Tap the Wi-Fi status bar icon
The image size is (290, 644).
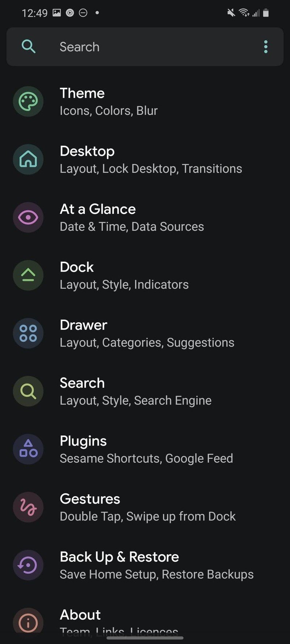(x=244, y=13)
